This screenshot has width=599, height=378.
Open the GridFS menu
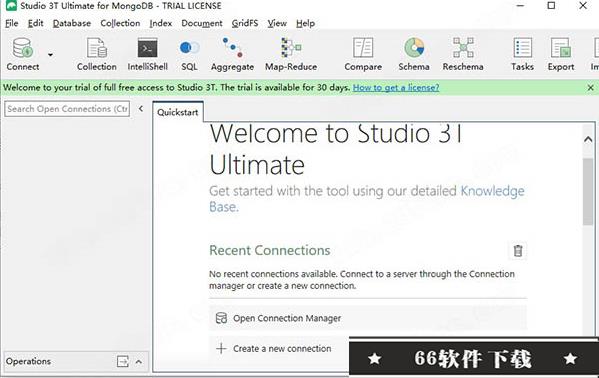(x=245, y=23)
